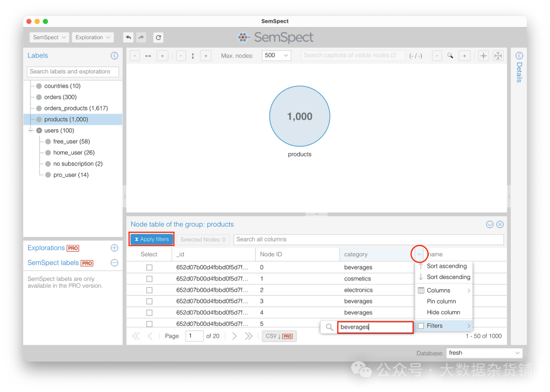Click the CSV export PRO button
The width and height of the screenshot is (550, 392).
pyautogui.click(x=279, y=336)
